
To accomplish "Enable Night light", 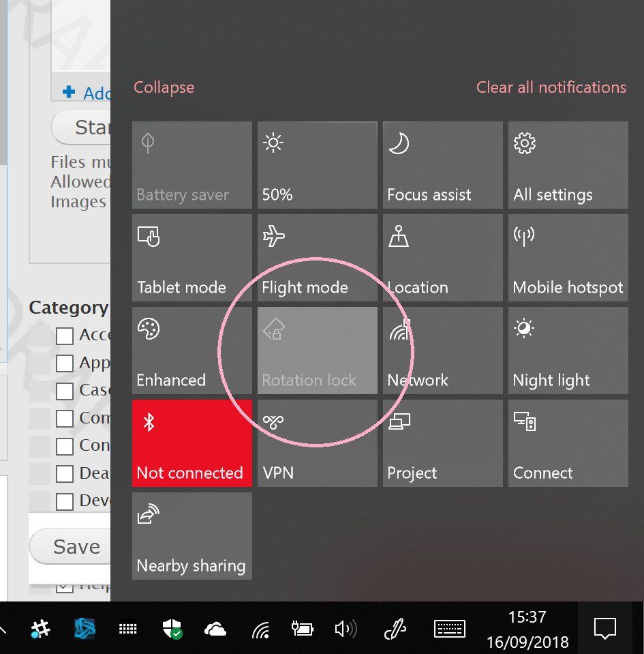I will [568, 351].
